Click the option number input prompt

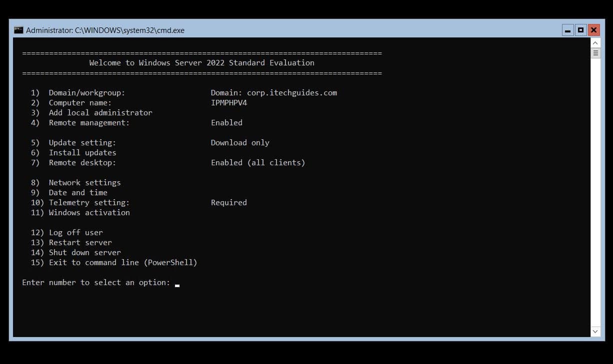point(177,283)
